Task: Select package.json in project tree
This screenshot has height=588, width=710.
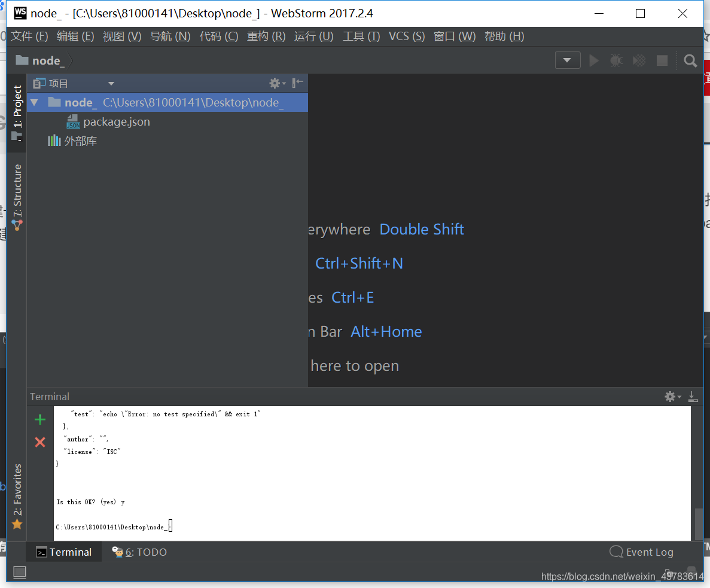Action: [x=108, y=122]
